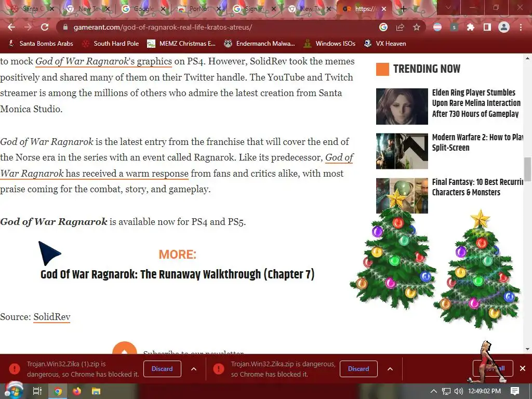Open the Santa Bombs Arabs bookmark
This screenshot has height=399, width=532.
click(41, 44)
